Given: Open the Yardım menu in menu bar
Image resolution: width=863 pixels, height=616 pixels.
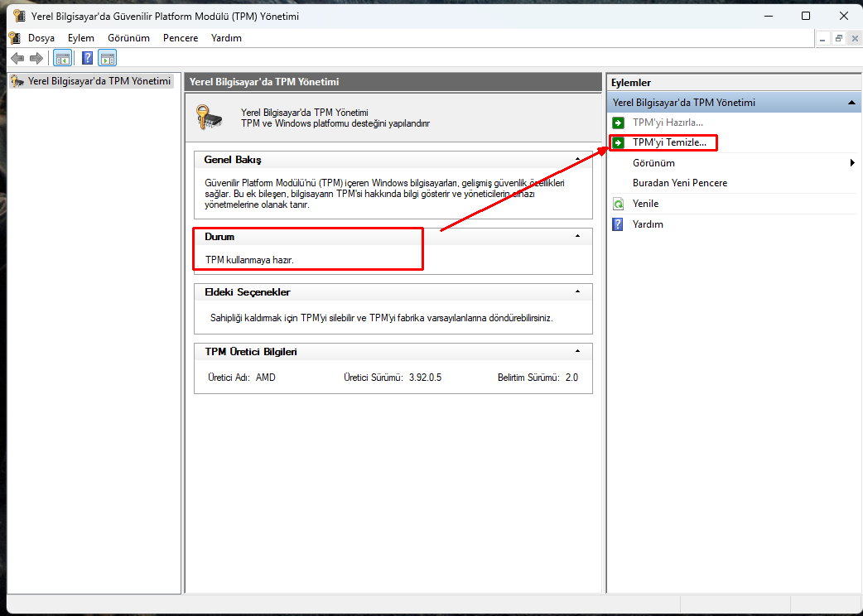Looking at the screenshot, I should click(226, 38).
